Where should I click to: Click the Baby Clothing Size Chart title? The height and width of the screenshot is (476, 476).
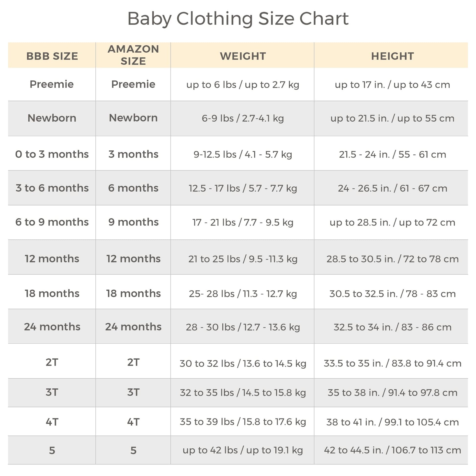(x=238, y=19)
